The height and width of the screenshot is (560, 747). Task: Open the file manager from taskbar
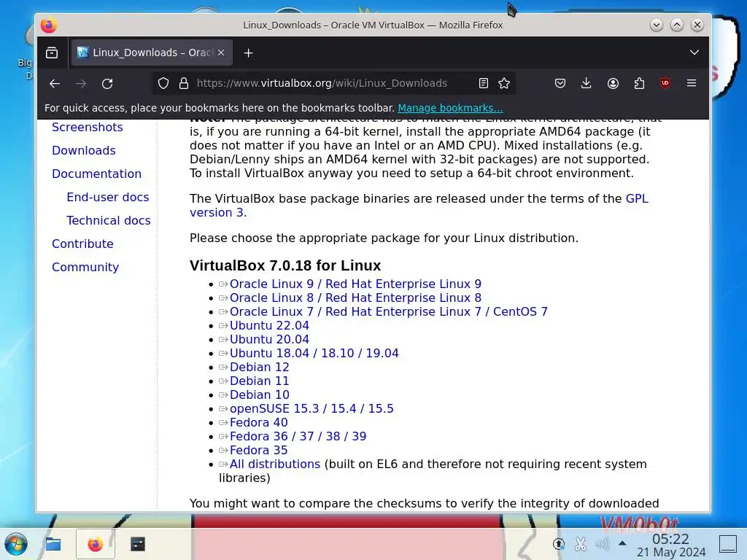(53, 544)
